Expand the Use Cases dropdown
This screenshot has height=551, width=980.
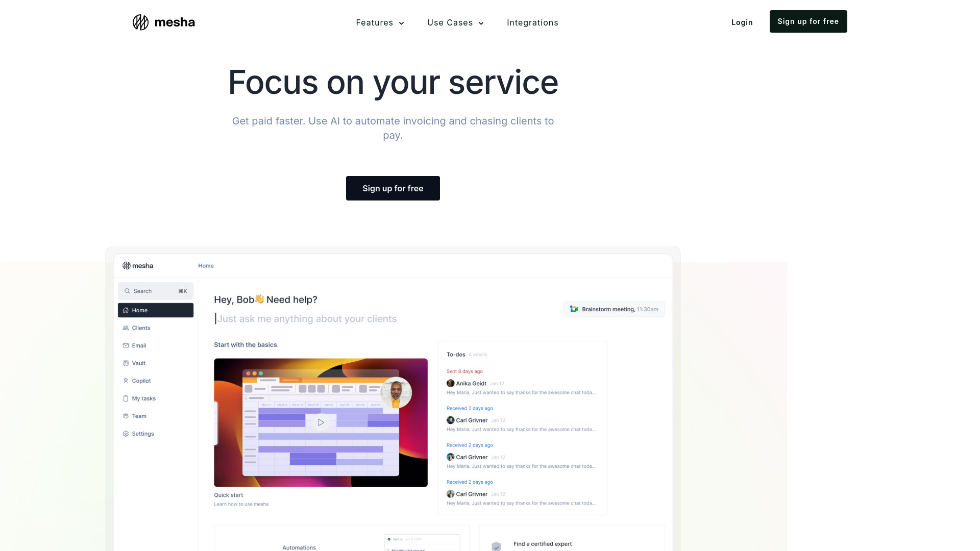[455, 22]
